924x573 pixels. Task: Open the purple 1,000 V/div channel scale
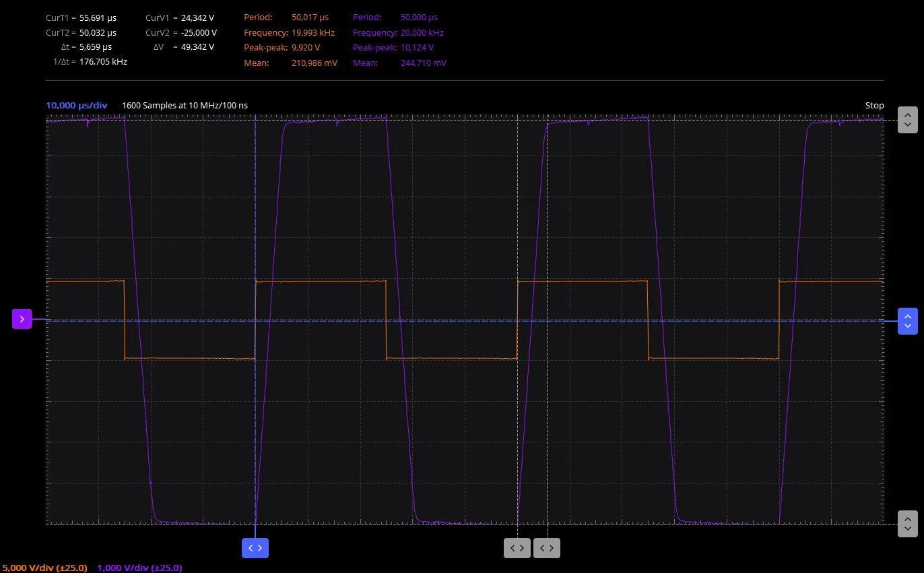pos(139,568)
